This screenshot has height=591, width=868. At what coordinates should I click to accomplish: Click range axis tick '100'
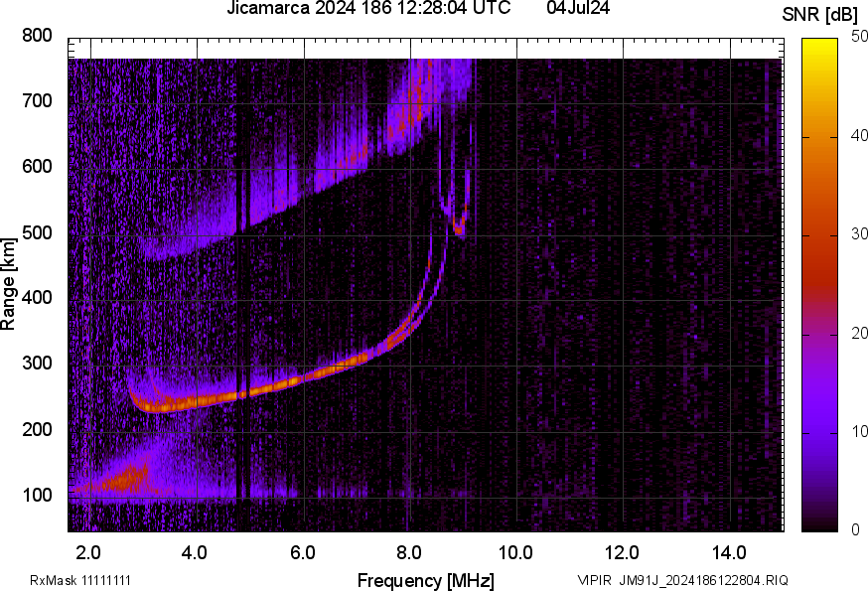point(37,495)
